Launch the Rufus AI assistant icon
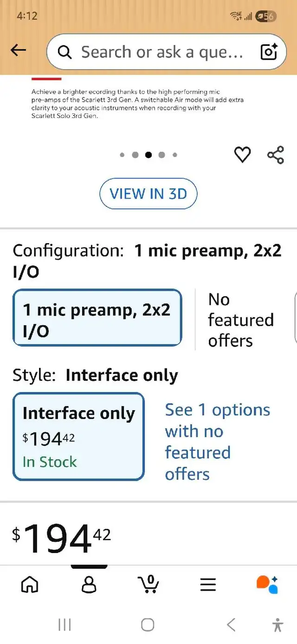This screenshot has height=644, width=297. pyautogui.click(x=267, y=584)
